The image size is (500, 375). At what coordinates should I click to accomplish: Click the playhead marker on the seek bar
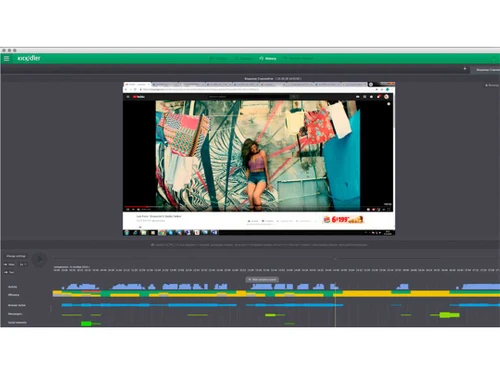[x=336, y=259]
